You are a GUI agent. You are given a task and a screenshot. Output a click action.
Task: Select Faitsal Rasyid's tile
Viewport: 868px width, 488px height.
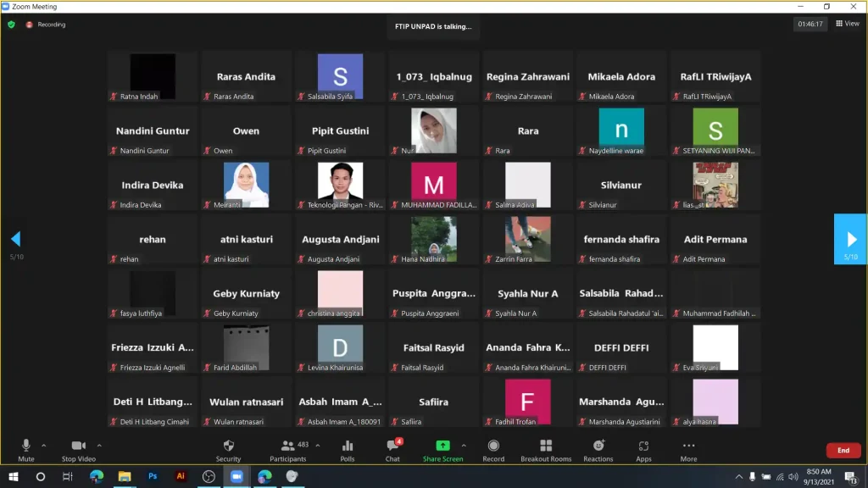[x=433, y=347]
